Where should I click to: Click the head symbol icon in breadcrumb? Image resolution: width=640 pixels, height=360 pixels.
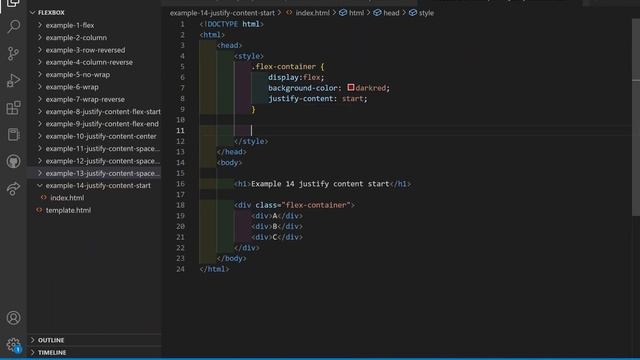pyautogui.click(x=378, y=13)
